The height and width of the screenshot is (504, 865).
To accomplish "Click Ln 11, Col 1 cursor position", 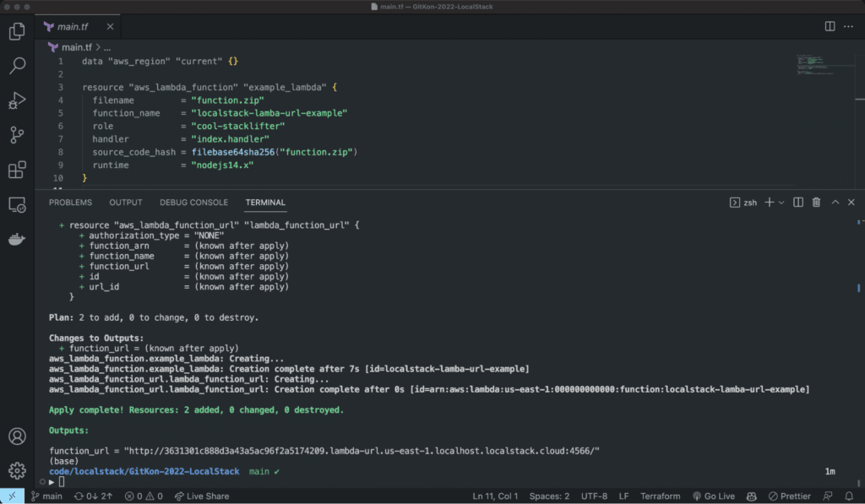I will (x=495, y=496).
